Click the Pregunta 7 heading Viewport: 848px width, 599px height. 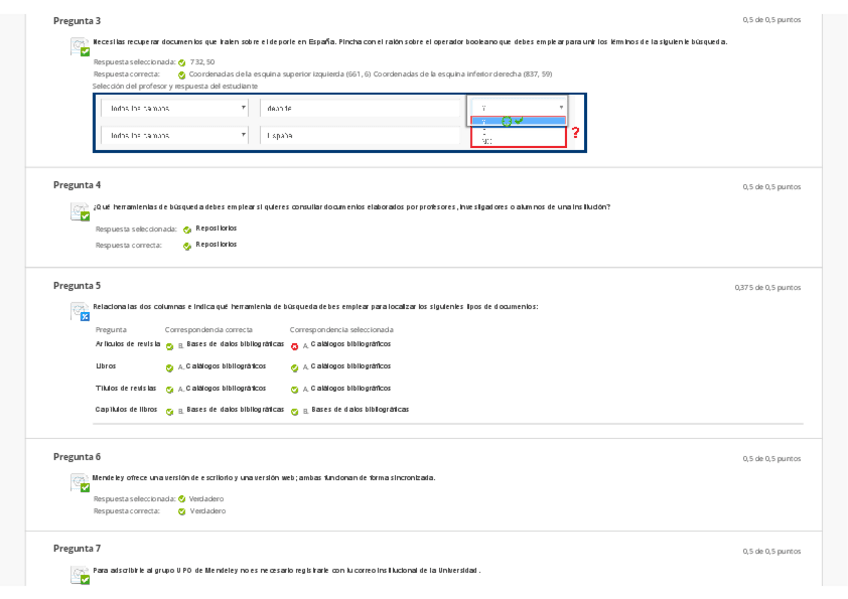(x=77, y=548)
